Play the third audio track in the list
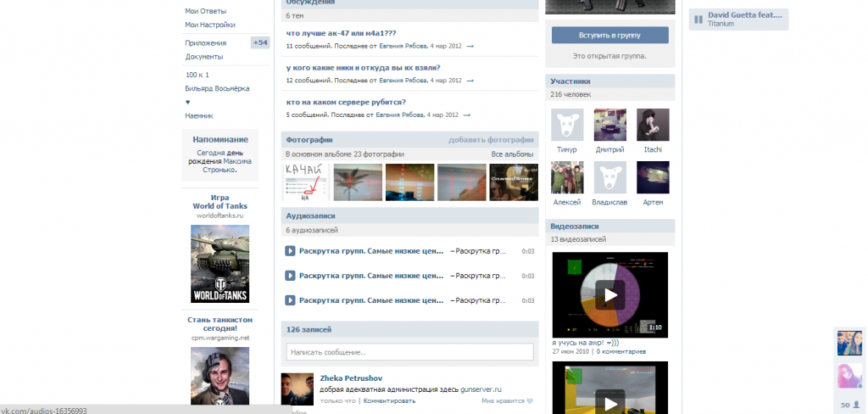 (290, 300)
